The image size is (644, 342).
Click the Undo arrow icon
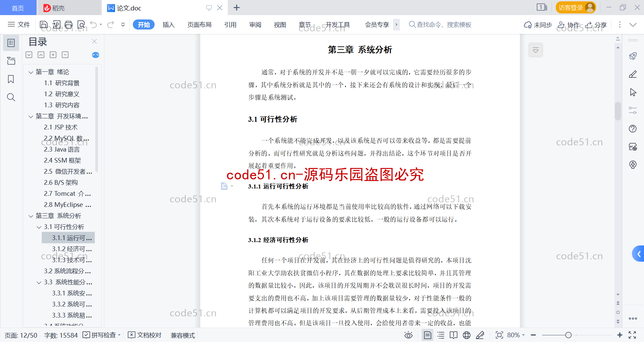(x=94, y=24)
